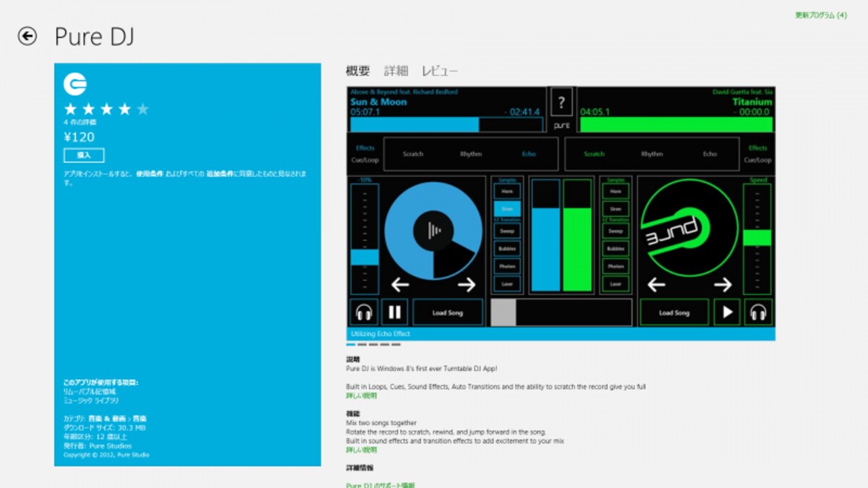Expand 詳しい説明 under the features list
This screenshot has width=868, height=488.
361,450
